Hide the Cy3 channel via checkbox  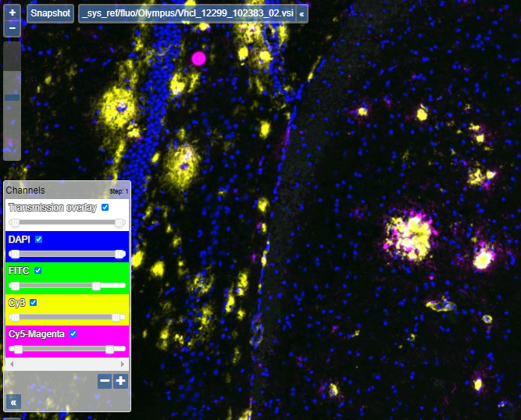pos(33,302)
